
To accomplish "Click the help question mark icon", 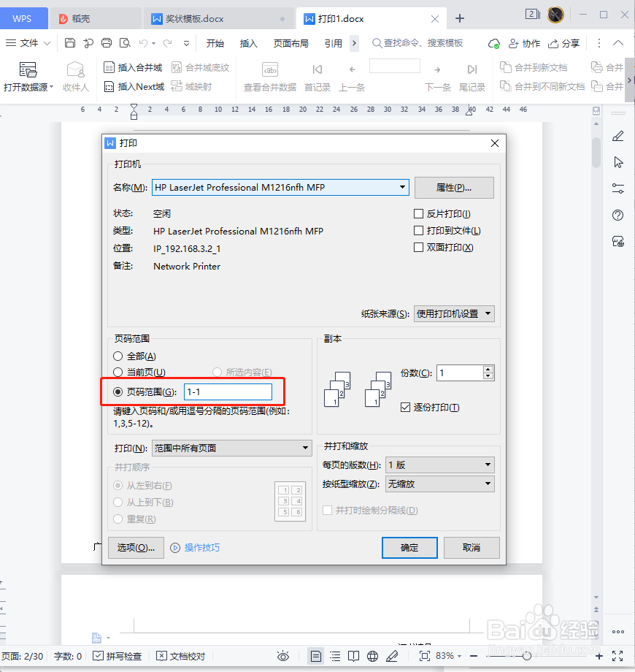I will coord(618,215).
